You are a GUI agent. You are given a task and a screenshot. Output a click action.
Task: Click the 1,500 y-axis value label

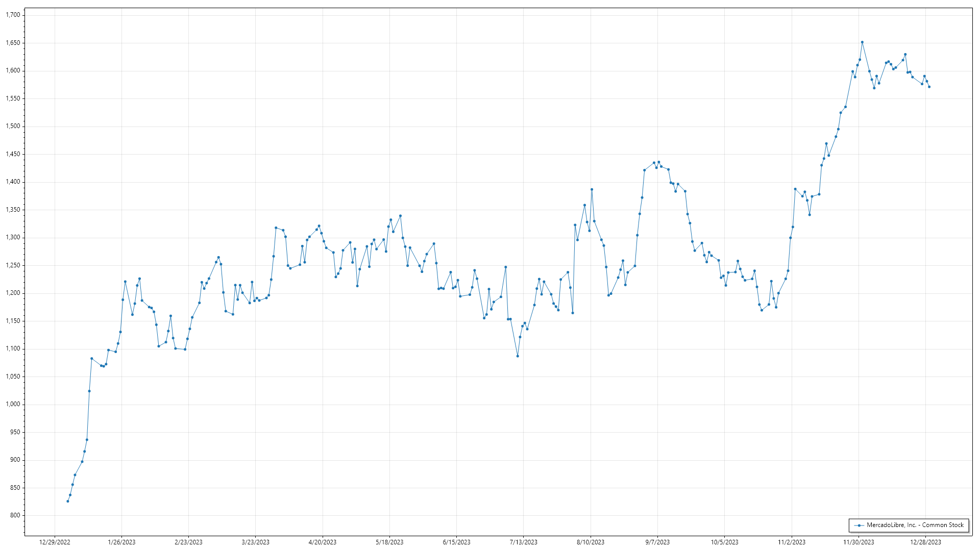pos(13,126)
